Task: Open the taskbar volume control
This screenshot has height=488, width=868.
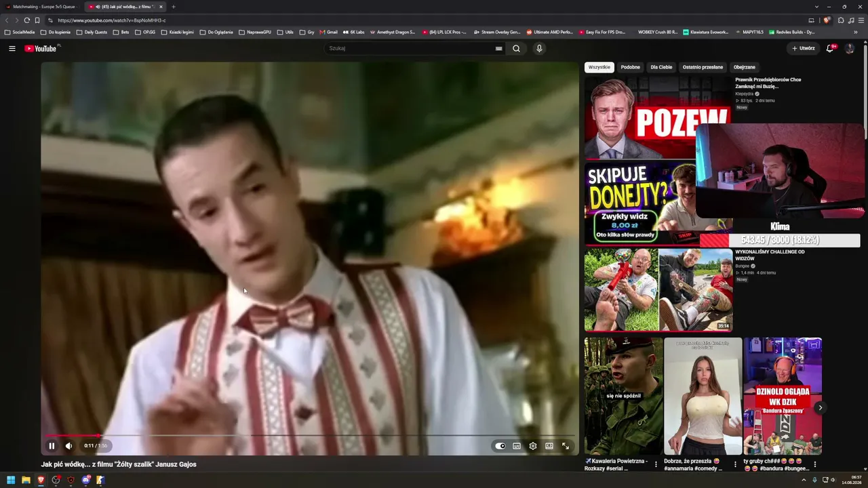Action: pos(833,480)
